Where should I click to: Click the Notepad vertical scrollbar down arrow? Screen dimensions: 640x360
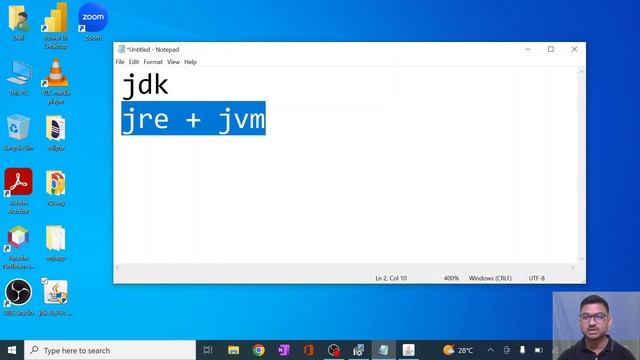[x=582, y=259]
